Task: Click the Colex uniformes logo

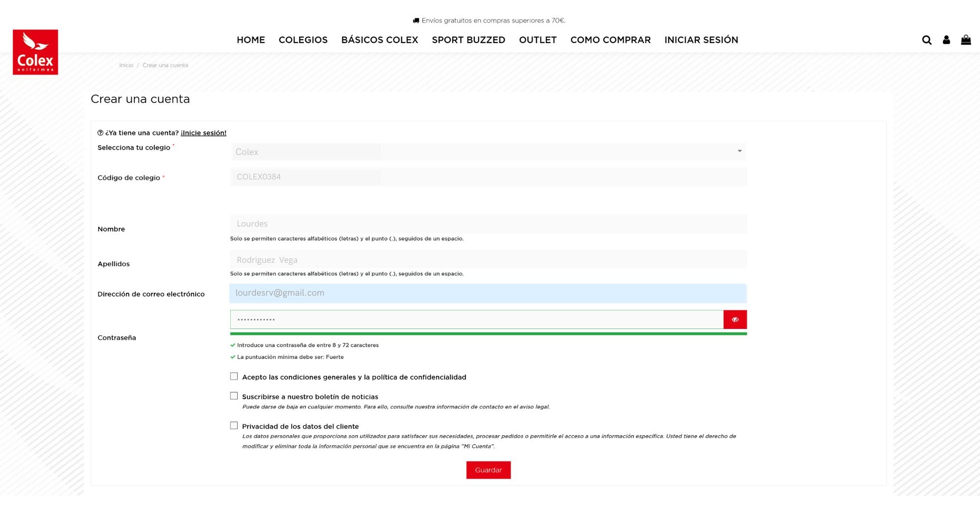Action: [x=35, y=52]
